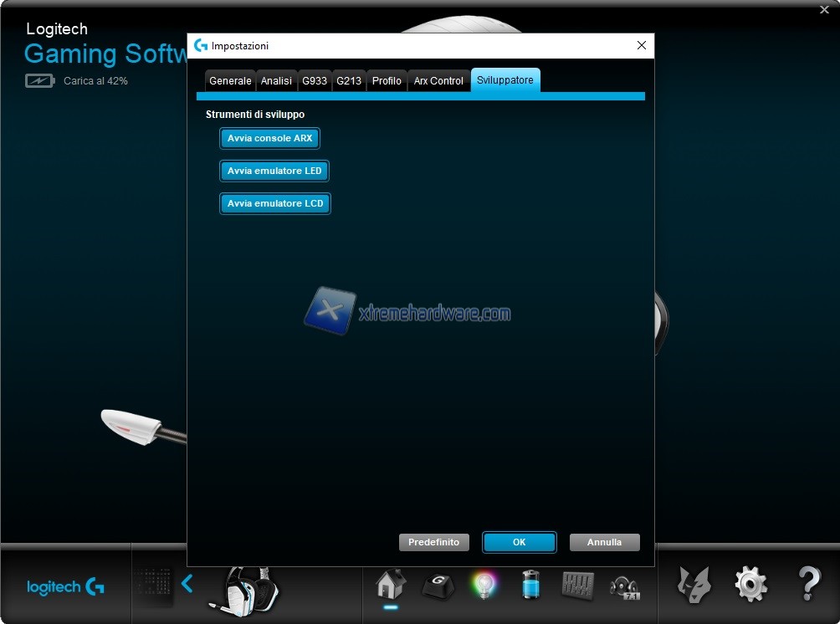Click the Arx Control wolf-head icon
This screenshot has width=840, height=624.
pyautogui.click(x=694, y=584)
